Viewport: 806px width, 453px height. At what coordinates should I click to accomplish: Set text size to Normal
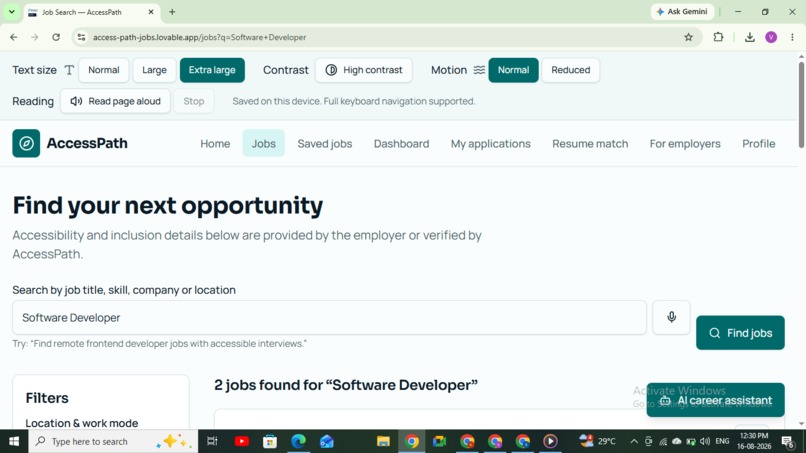point(103,70)
